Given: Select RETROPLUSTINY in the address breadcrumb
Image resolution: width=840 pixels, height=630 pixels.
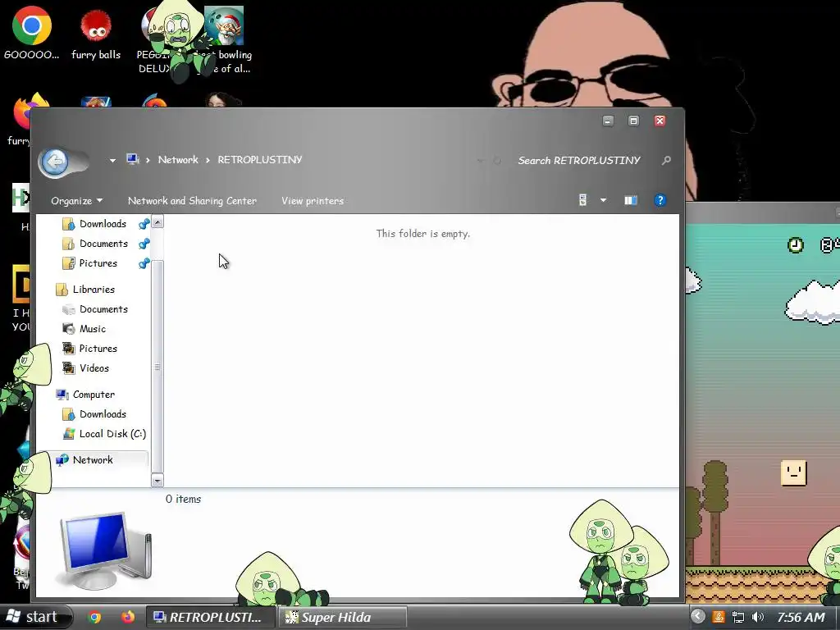Looking at the screenshot, I should pos(260,160).
